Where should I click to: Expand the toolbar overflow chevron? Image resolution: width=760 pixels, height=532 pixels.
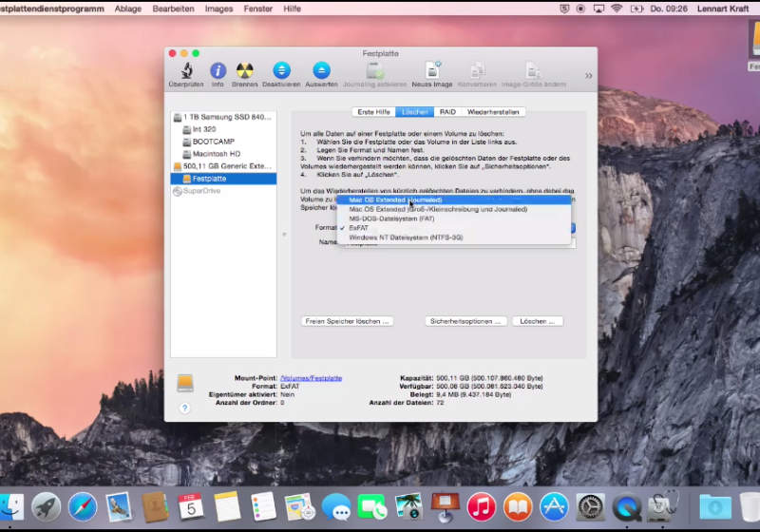click(588, 75)
